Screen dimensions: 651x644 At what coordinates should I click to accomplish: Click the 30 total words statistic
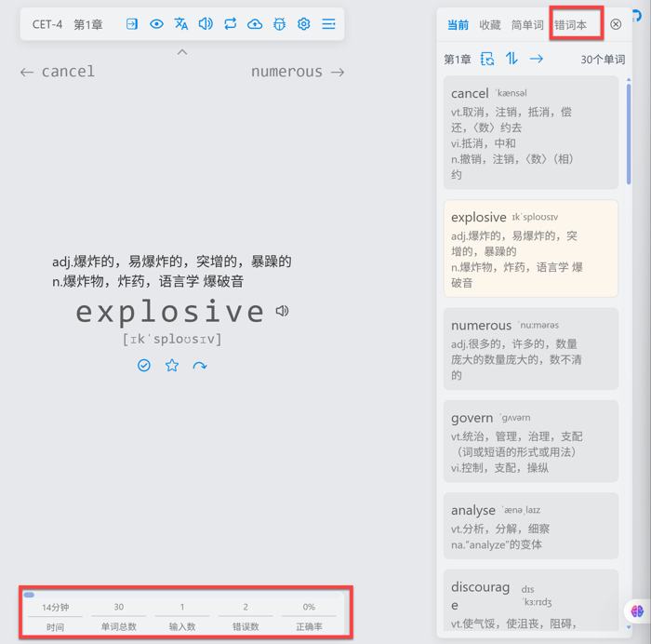point(119,607)
